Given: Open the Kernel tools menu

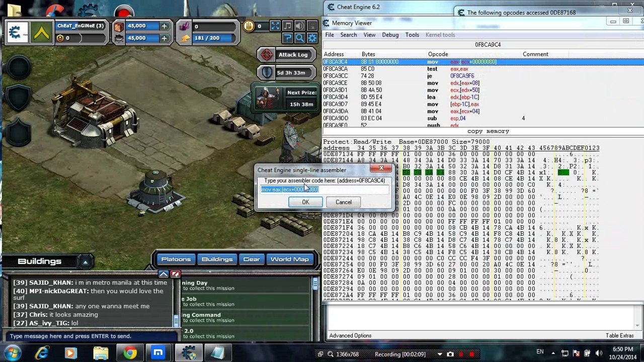Looking at the screenshot, I should coord(440,35).
